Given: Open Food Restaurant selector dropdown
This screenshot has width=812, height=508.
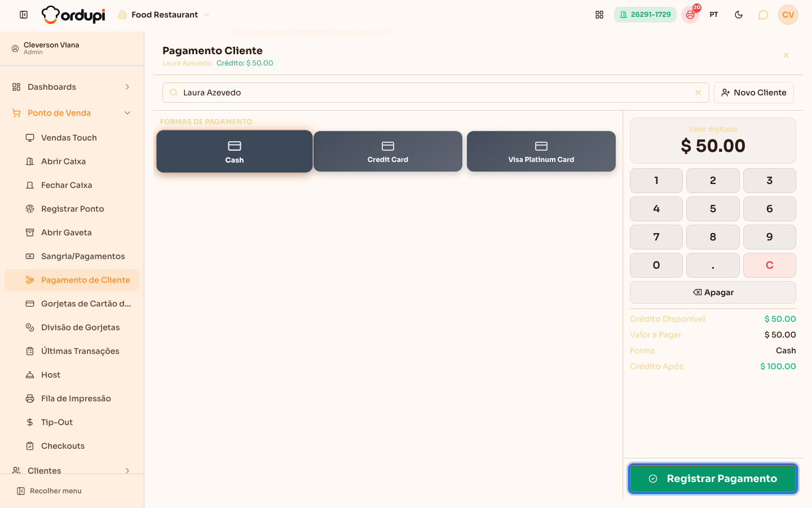Looking at the screenshot, I should click(164, 15).
